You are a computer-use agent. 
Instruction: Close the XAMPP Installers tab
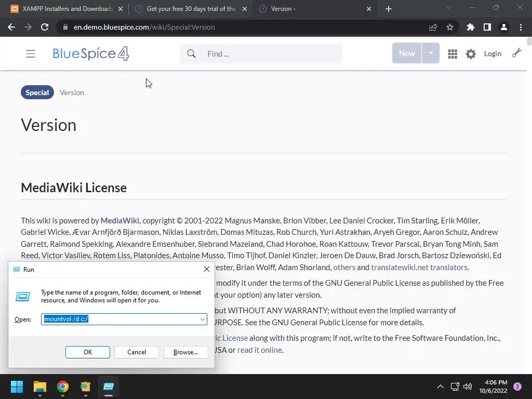coord(121,9)
